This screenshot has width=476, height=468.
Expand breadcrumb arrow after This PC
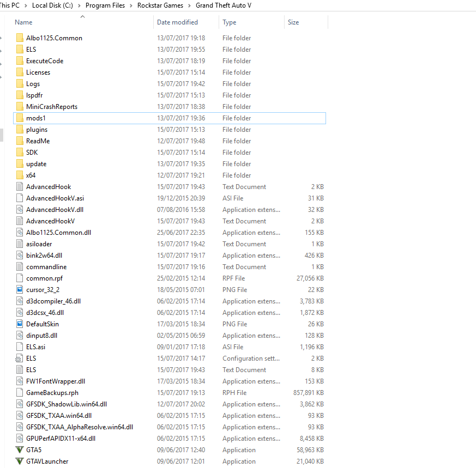click(x=26, y=6)
